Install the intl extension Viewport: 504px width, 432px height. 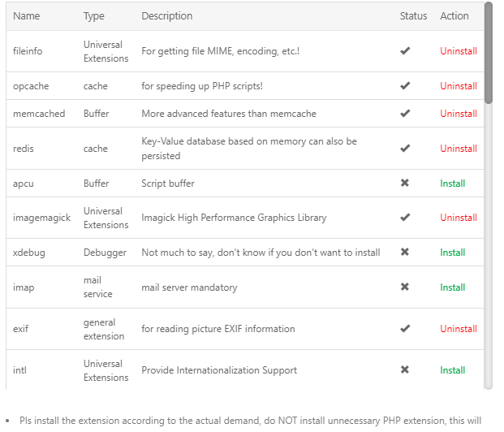452,370
